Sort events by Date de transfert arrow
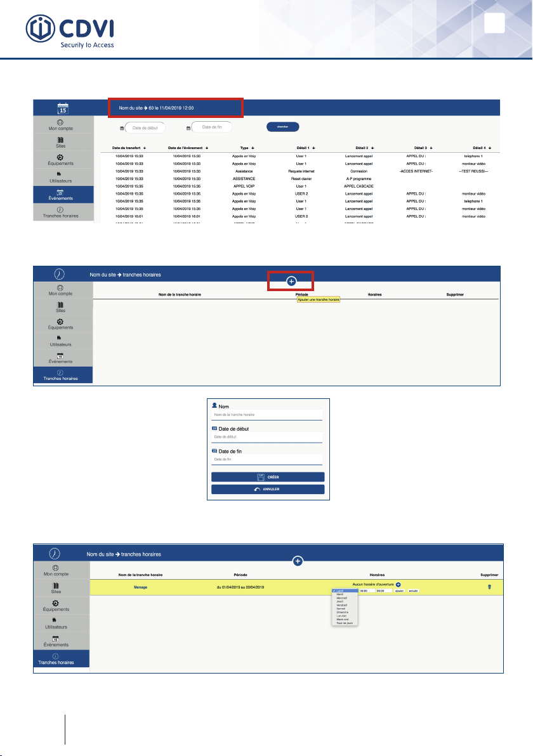Screen dimensions: 533x756 pos(145,148)
